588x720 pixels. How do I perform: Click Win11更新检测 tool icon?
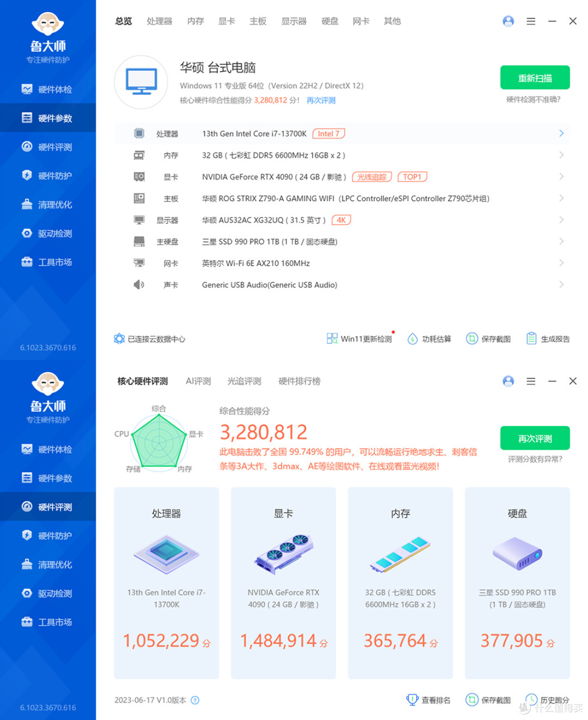pyautogui.click(x=332, y=339)
